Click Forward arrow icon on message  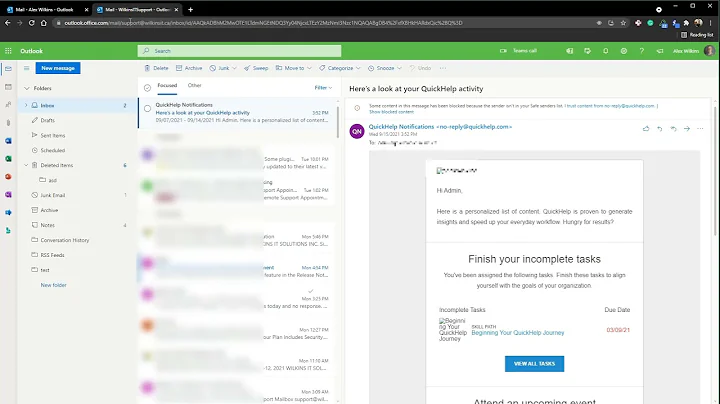pyautogui.click(x=687, y=129)
